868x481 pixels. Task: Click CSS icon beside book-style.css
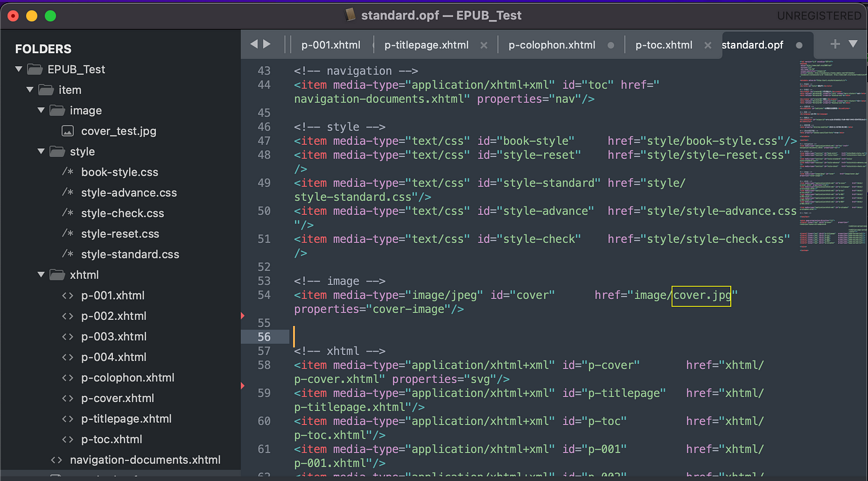click(68, 172)
